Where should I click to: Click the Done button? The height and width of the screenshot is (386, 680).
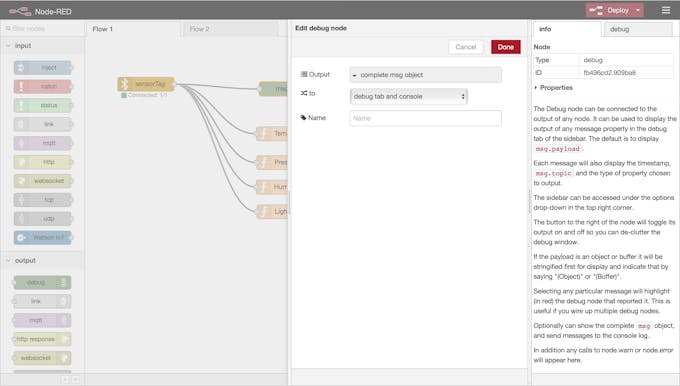506,47
